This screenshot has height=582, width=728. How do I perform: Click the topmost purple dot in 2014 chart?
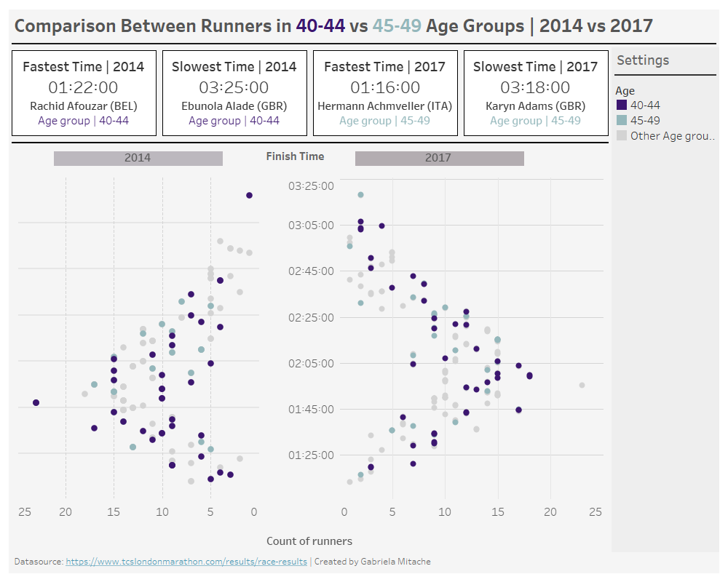click(249, 196)
